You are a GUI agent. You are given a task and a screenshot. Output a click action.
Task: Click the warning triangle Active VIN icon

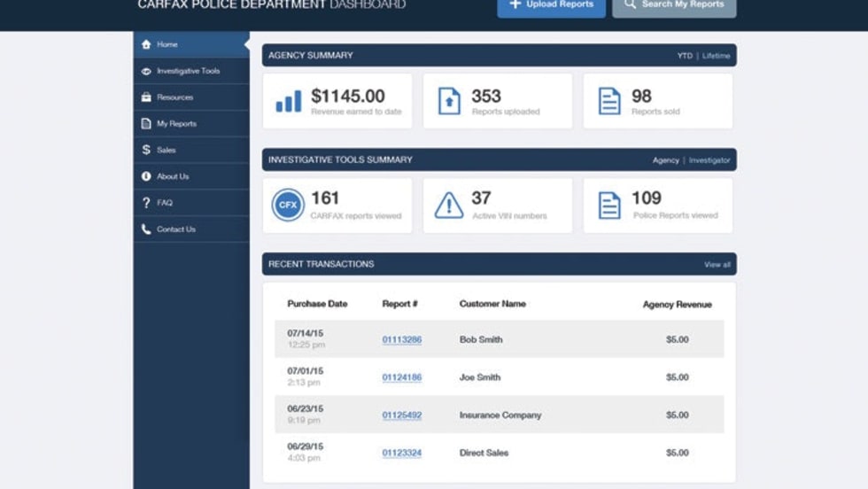[449, 206]
